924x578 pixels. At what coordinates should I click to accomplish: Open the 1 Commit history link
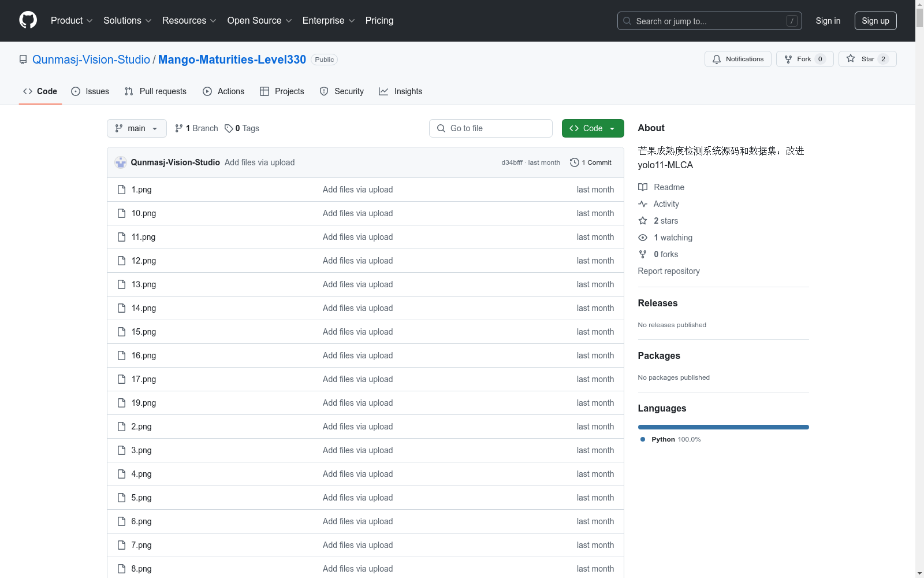click(x=590, y=162)
